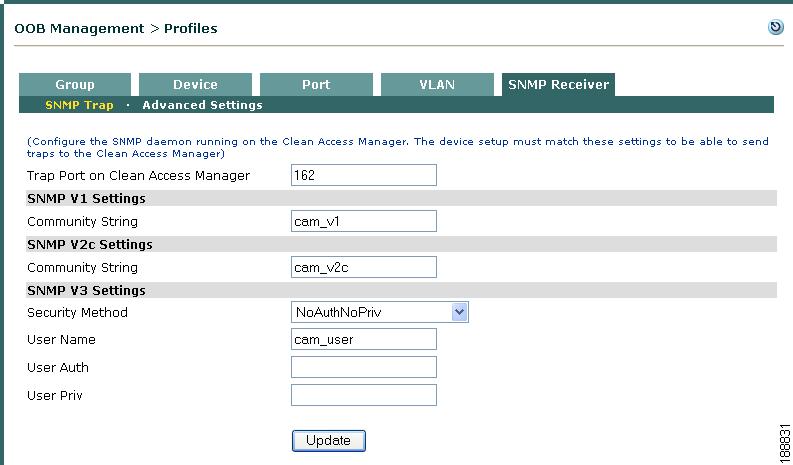Click the 'SNMP V3 Settings' heading text
793x465 pixels.
[86, 290]
